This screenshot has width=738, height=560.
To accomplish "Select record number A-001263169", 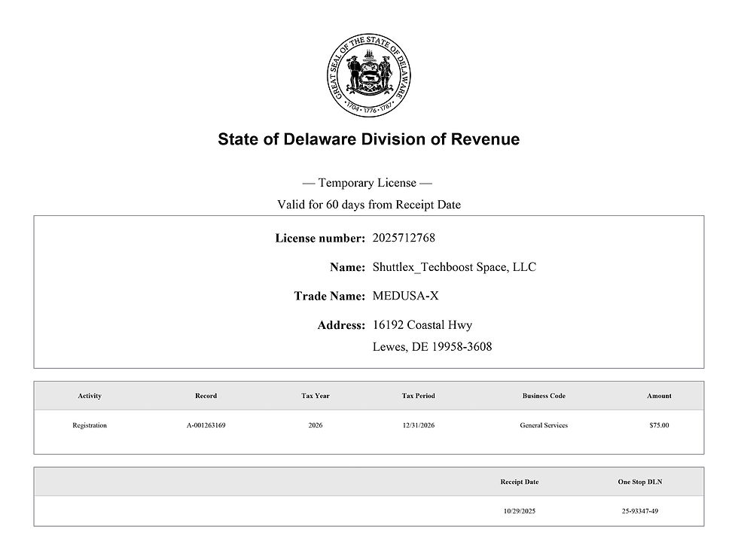I will (x=206, y=425).
